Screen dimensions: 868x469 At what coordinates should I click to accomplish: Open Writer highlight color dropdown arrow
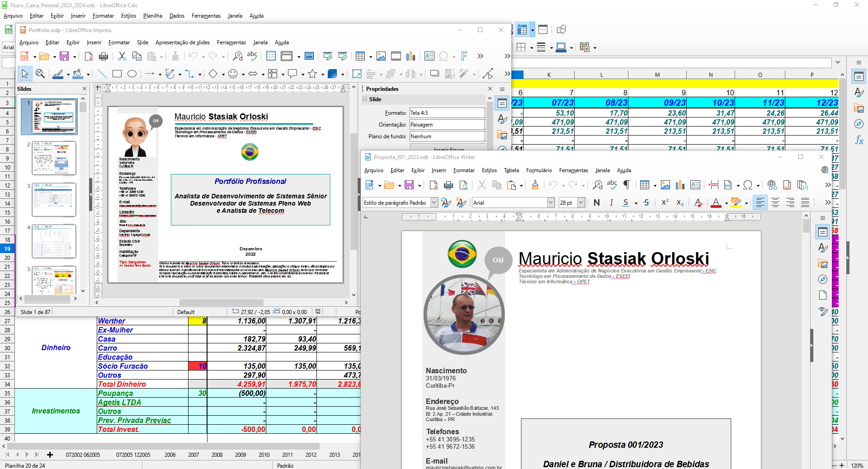tap(746, 203)
